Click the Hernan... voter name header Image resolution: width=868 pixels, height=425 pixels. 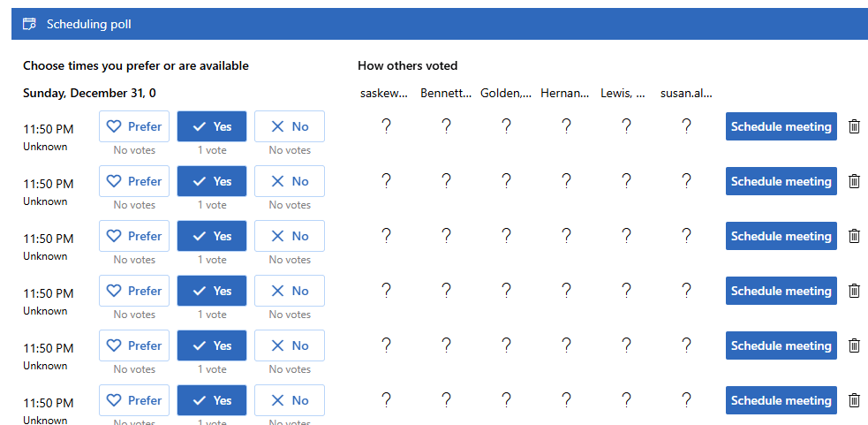coord(566,93)
